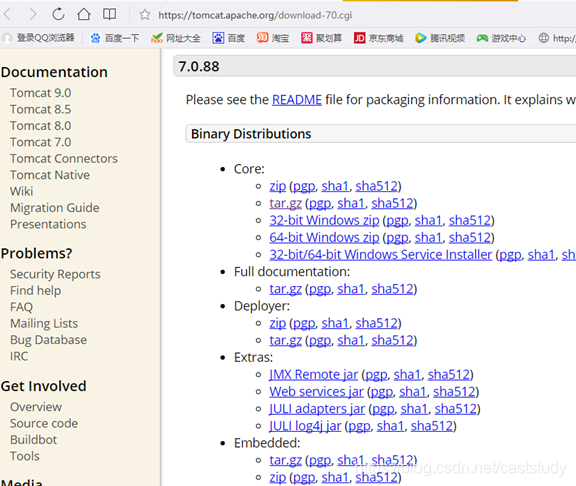Screen dimensions: 576x486
Task: Open sha512 for JMX Remote jar
Action: tap(449, 375)
